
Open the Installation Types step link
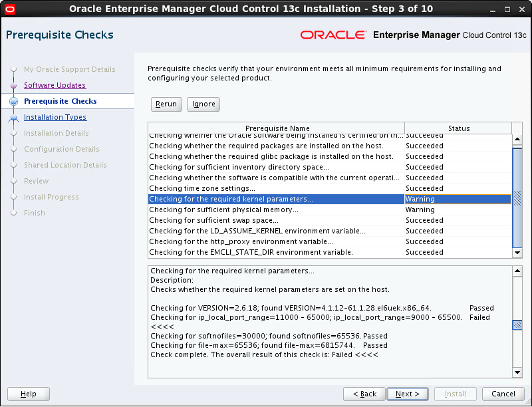coord(55,117)
